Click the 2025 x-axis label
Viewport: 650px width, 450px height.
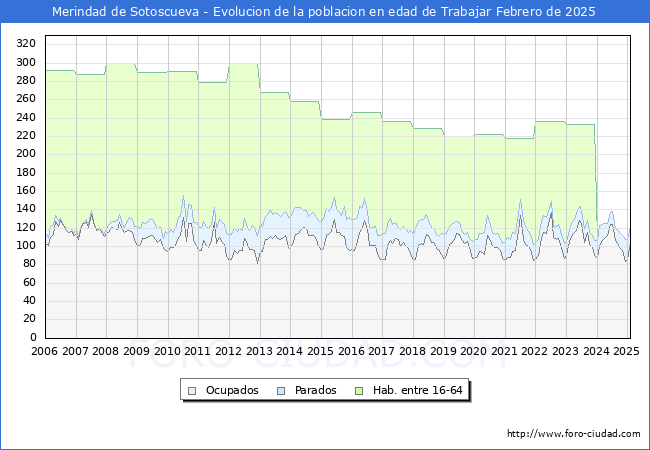[626, 351]
